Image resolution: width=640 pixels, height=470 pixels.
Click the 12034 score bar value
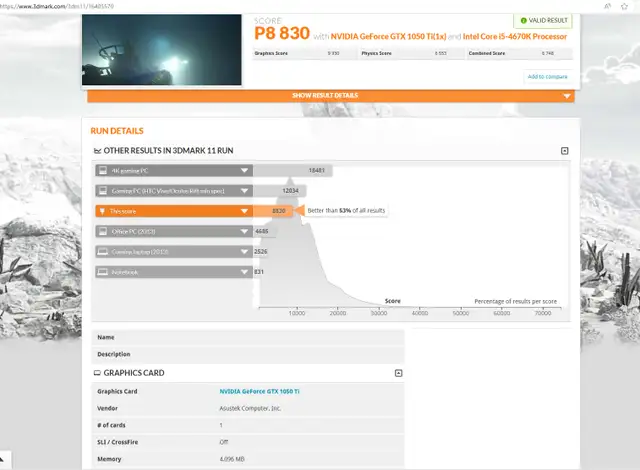point(290,191)
